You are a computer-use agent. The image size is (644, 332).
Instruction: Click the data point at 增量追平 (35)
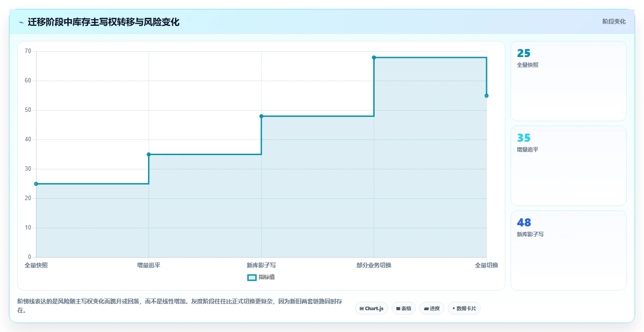149,154
